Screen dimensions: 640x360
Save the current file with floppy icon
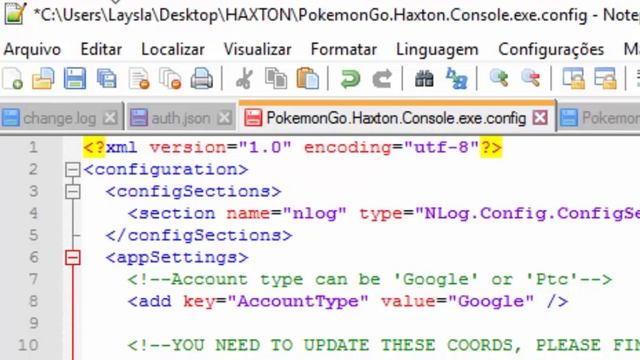75,78
